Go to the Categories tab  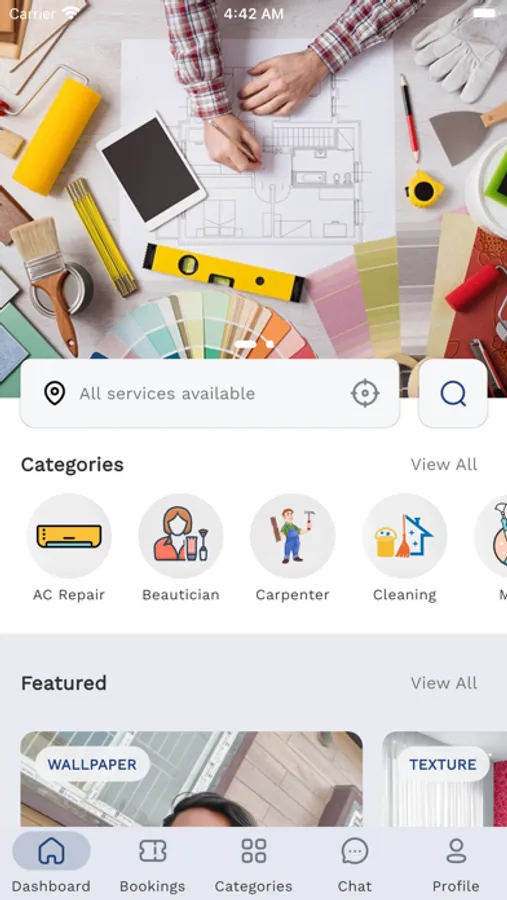coord(253,864)
